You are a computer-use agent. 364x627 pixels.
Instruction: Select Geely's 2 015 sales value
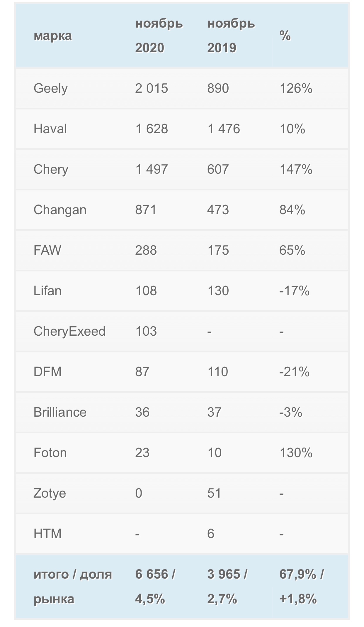point(152,88)
